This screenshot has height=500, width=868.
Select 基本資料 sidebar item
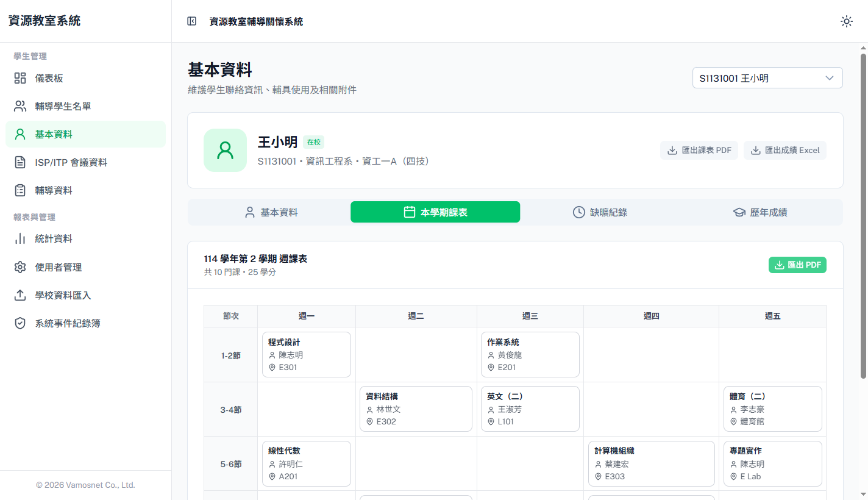tap(85, 134)
